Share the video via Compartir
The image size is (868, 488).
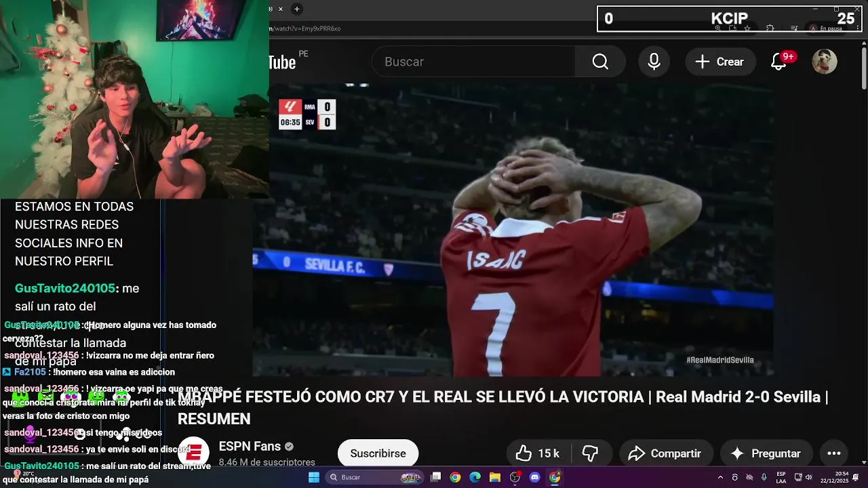665,453
